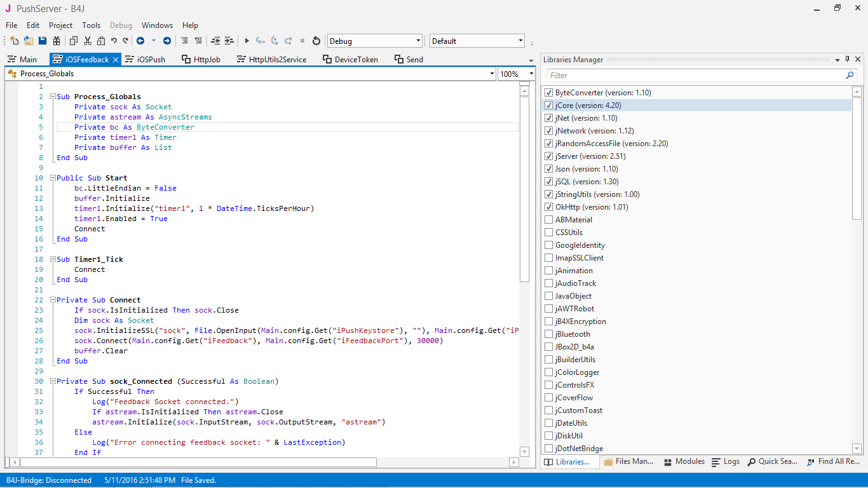Uncheck the jNetwork library checkbox
The image size is (868, 488).
pos(549,131)
